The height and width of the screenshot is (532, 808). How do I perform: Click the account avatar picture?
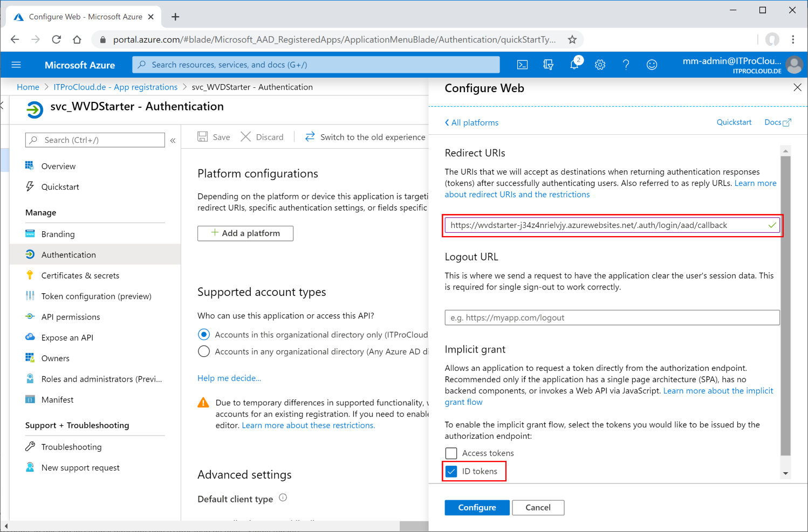(x=794, y=65)
